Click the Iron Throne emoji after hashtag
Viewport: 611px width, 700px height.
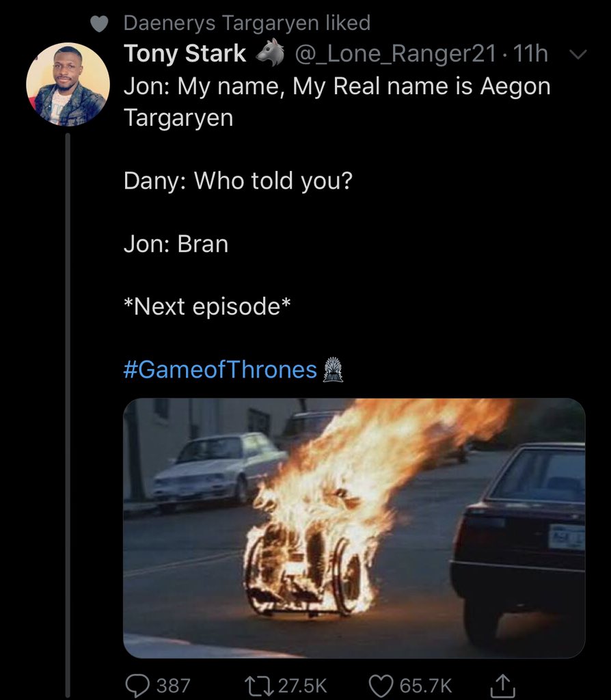pos(333,370)
